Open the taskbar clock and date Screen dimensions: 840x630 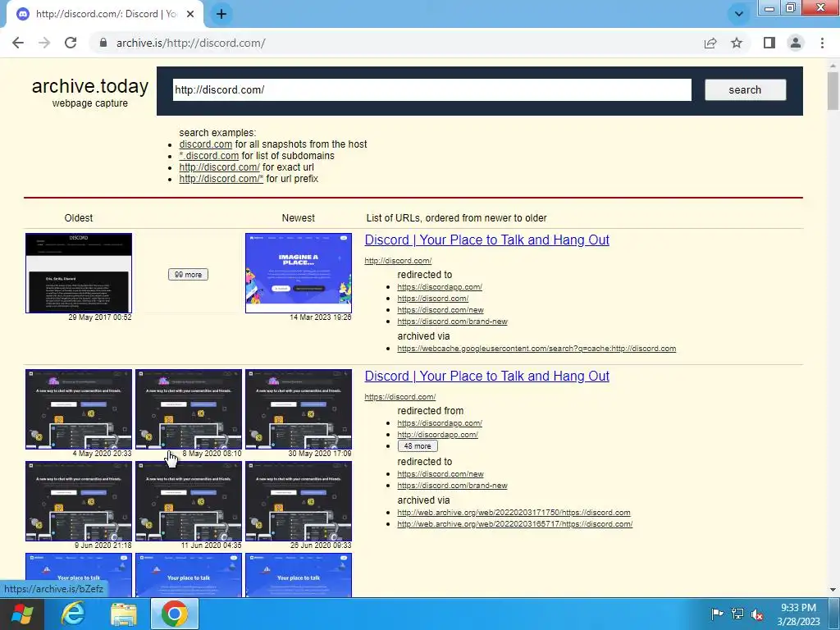tap(798, 614)
